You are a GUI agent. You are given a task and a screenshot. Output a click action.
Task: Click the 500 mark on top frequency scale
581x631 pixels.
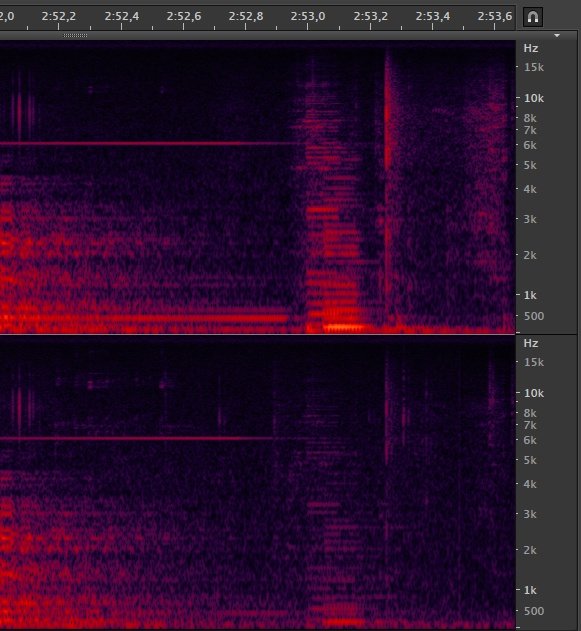coord(534,316)
